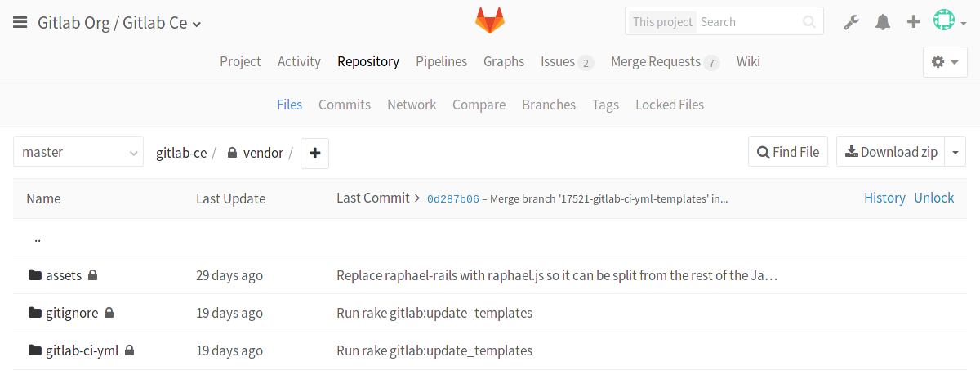Switch to the Pipelines tab
The image size is (980, 388).
tap(441, 61)
